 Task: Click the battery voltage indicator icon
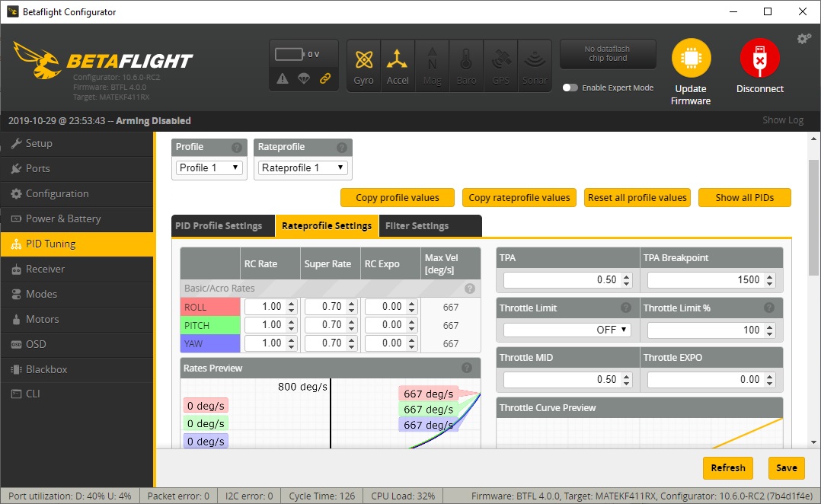point(289,54)
